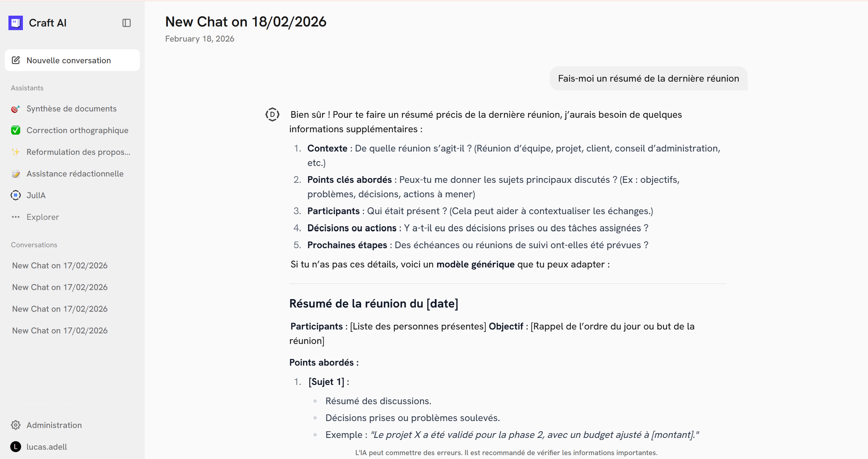Open the Synthèse de documents assistant
The height and width of the screenshot is (459, 868).
pyautogui.click(x=71, y=109)
